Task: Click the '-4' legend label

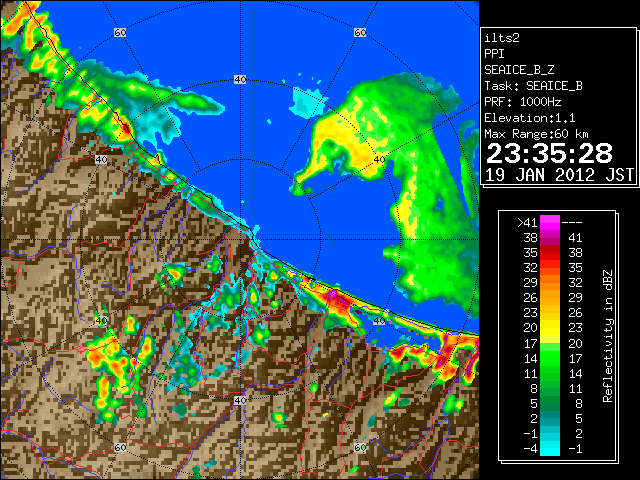Action: [x=531, y=449]
